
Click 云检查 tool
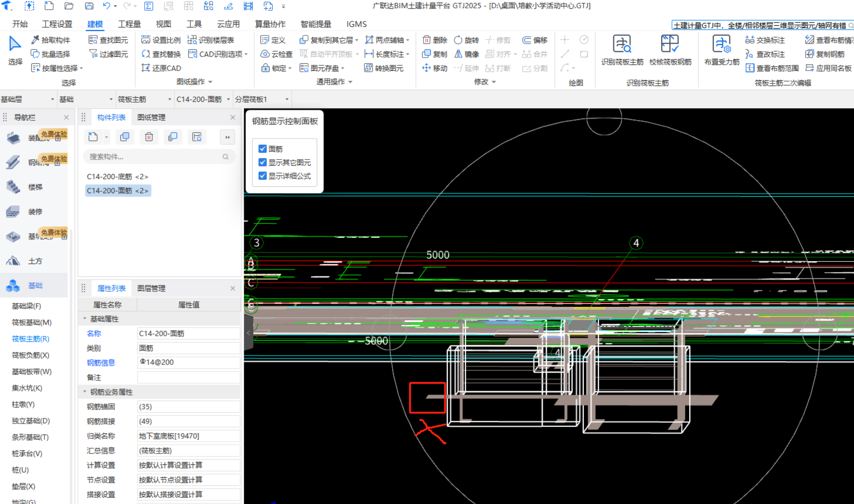click(277, 54)
